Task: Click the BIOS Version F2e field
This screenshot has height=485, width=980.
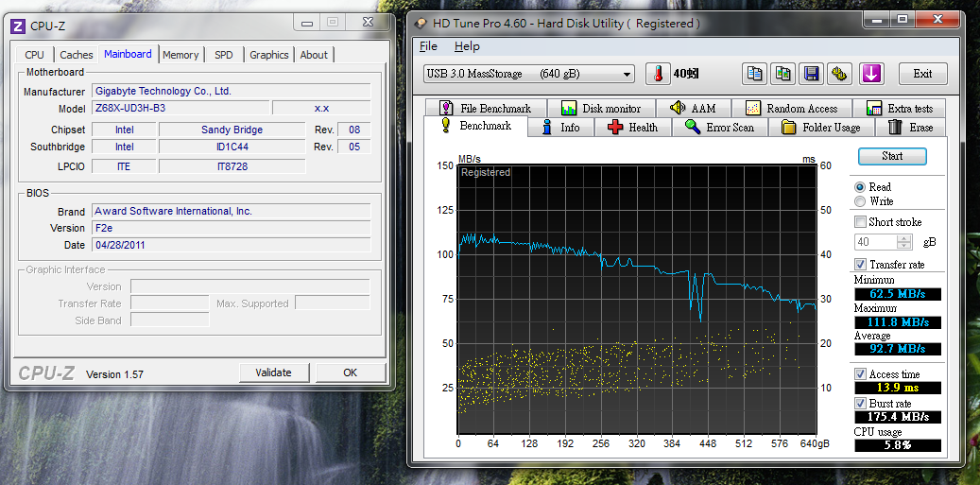Action: click(x=232, y=228)
